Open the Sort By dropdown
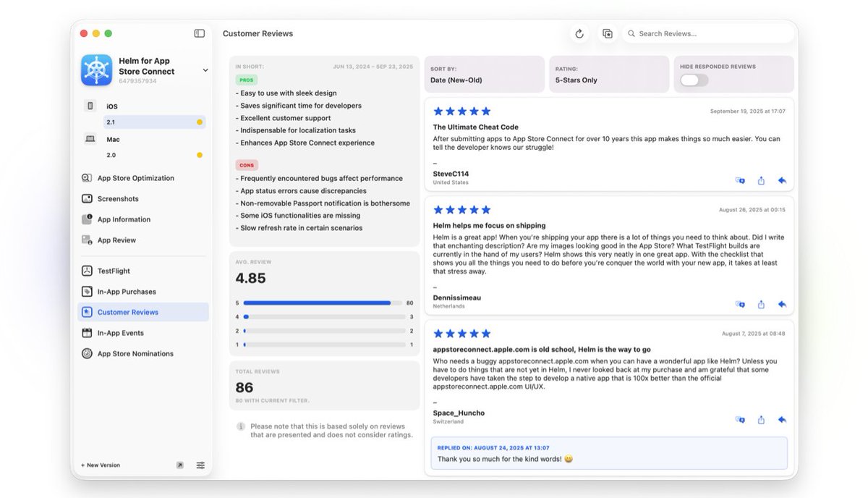The height and width of the screenshot is (498, 868). click(484, 74)
